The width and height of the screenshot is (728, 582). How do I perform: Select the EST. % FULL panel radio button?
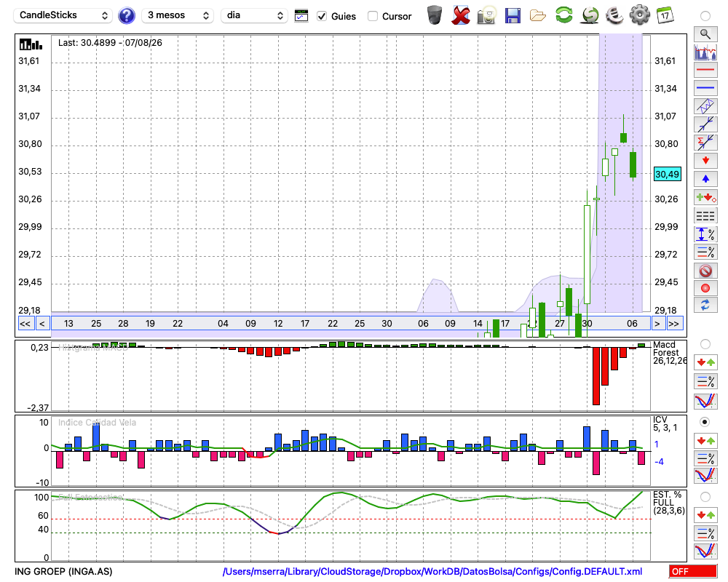[x=705, y=497]
